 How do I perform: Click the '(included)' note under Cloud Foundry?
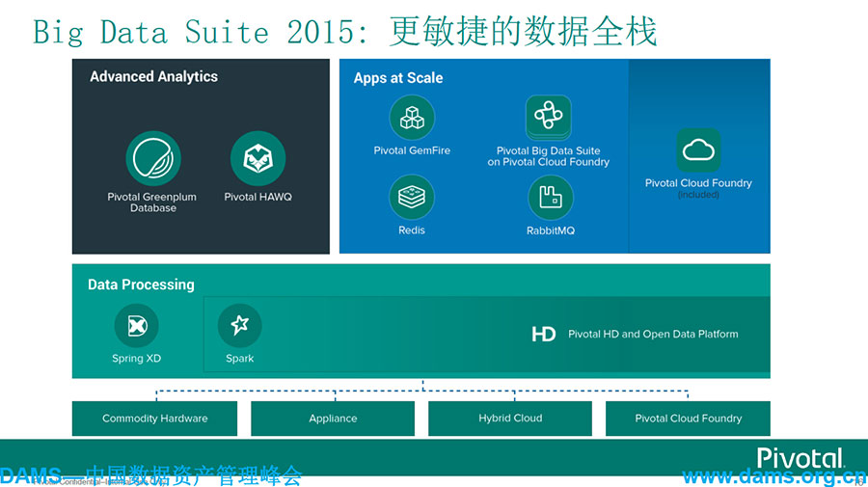point(698,195)
